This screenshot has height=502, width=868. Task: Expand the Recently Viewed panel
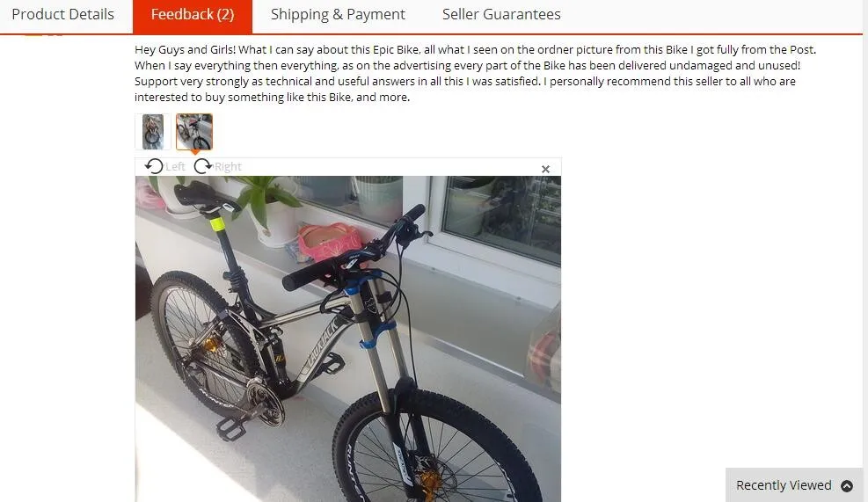pos(794,484)
